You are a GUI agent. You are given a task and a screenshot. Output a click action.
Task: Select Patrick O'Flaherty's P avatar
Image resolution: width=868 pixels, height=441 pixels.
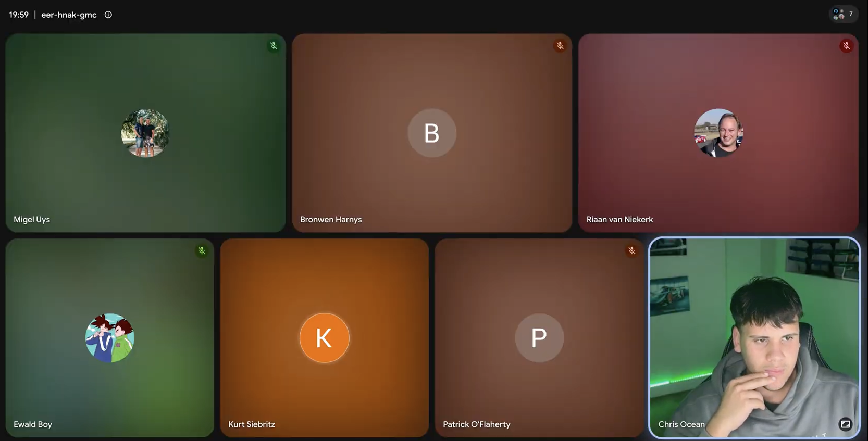pyautogui.click(x=539, y=338)
